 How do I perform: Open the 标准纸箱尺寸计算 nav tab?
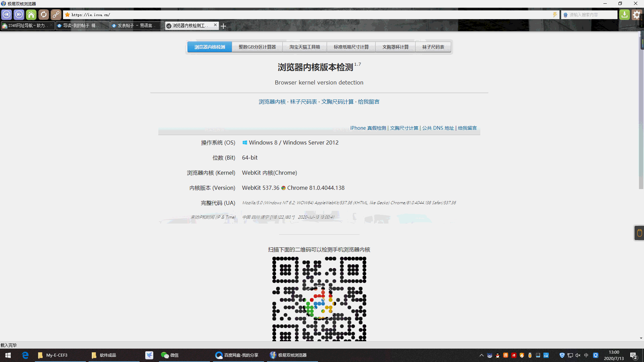tap(351, 47)
